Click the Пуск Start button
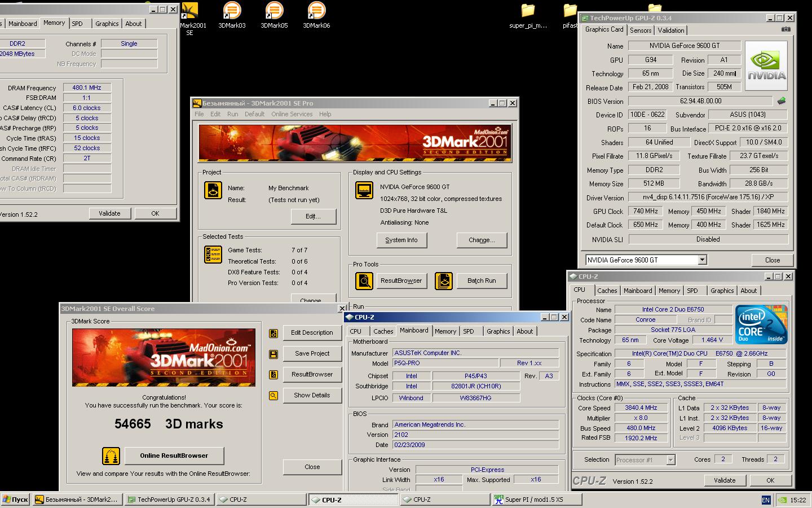 click(x=16, y=500)
